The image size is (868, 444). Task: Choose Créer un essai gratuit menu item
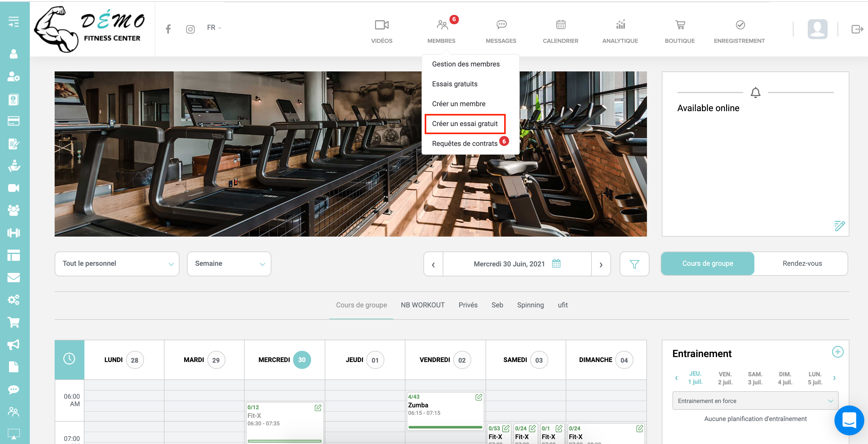click(464, 124)
